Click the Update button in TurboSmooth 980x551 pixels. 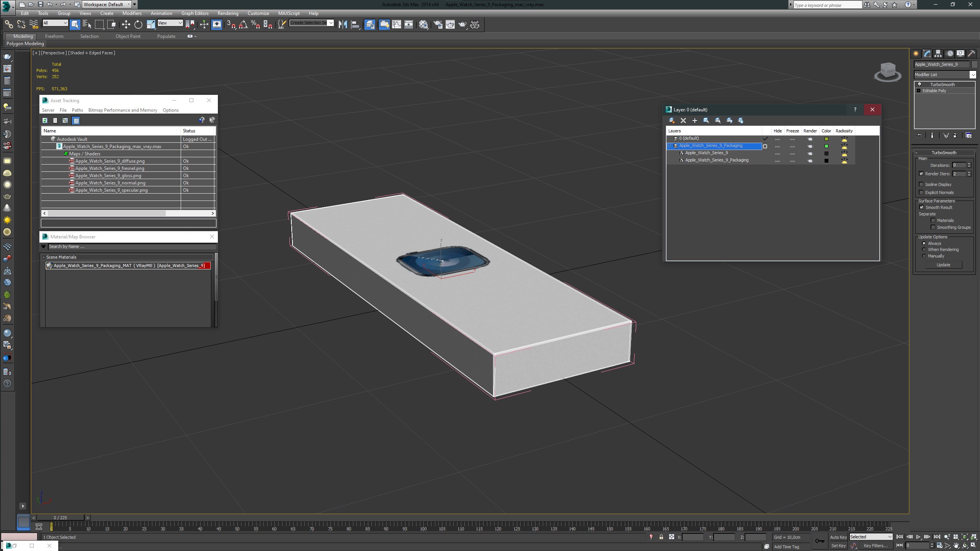pos(943,265)
